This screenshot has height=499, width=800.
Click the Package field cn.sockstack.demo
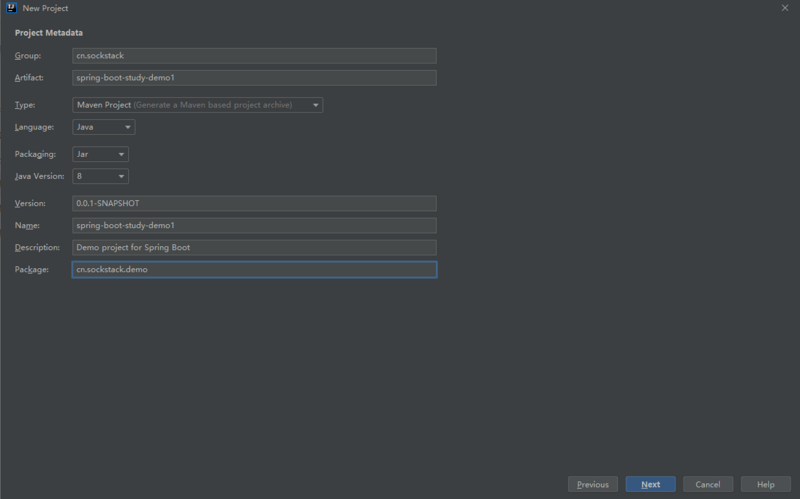[x=254, y=269]
